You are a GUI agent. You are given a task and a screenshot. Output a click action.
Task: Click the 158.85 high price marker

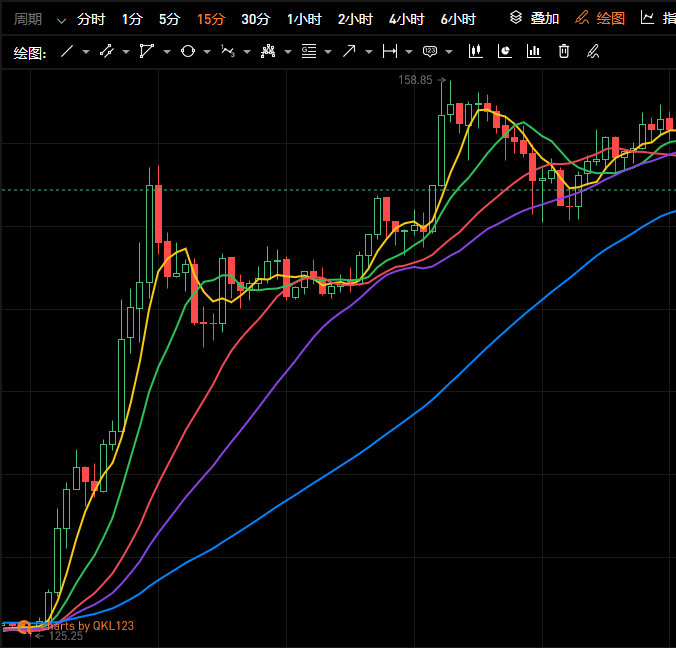(x=415, y=80)
